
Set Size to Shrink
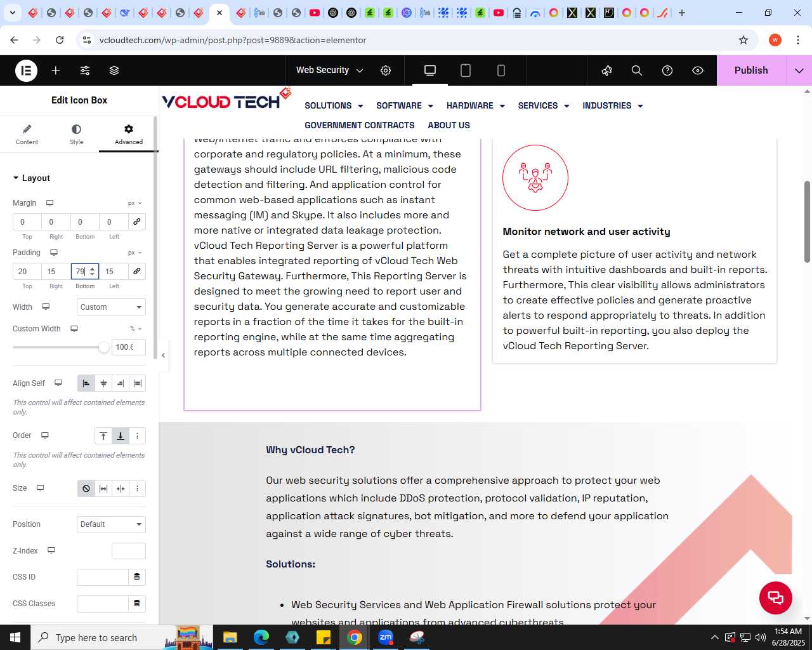[x=121, y=489]
